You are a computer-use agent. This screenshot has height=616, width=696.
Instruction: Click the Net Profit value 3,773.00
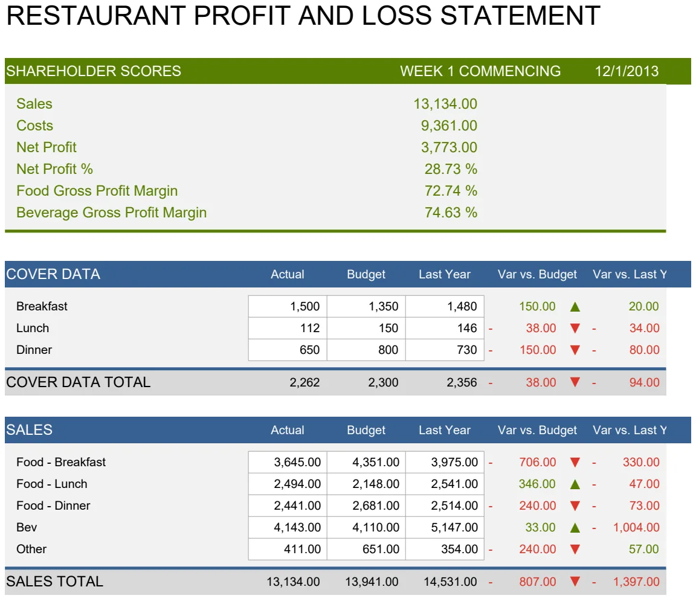point(449,147)
